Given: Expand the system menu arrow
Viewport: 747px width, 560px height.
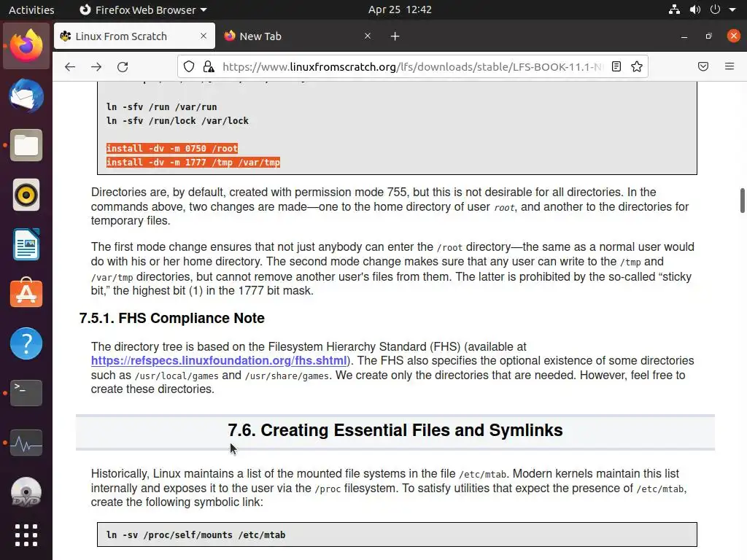Looking at the screenshot, I should [732, 9].
